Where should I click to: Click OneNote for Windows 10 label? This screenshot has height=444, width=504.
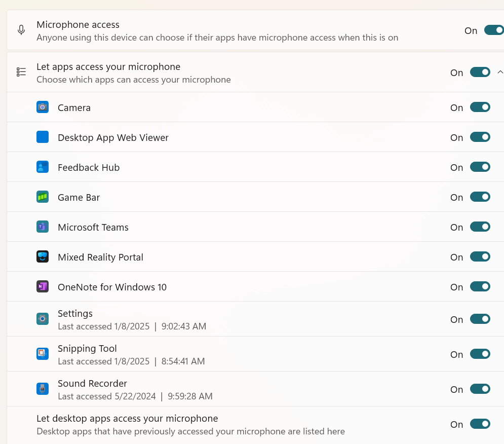pyautogui.click(x=112, y=287)
